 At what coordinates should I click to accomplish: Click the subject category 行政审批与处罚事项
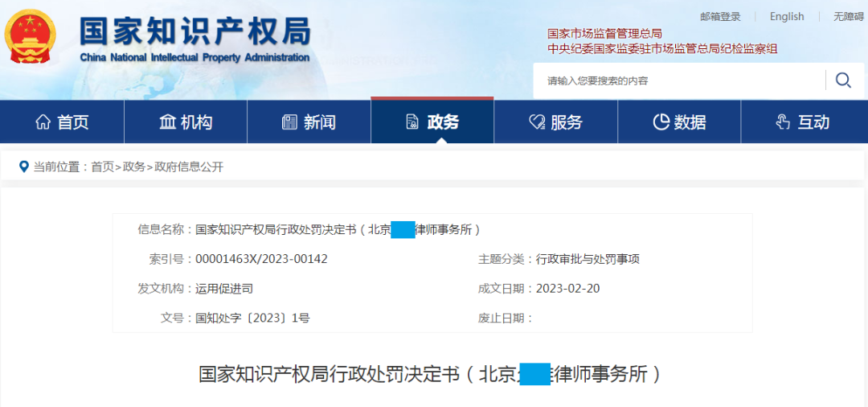coord(588,258)
